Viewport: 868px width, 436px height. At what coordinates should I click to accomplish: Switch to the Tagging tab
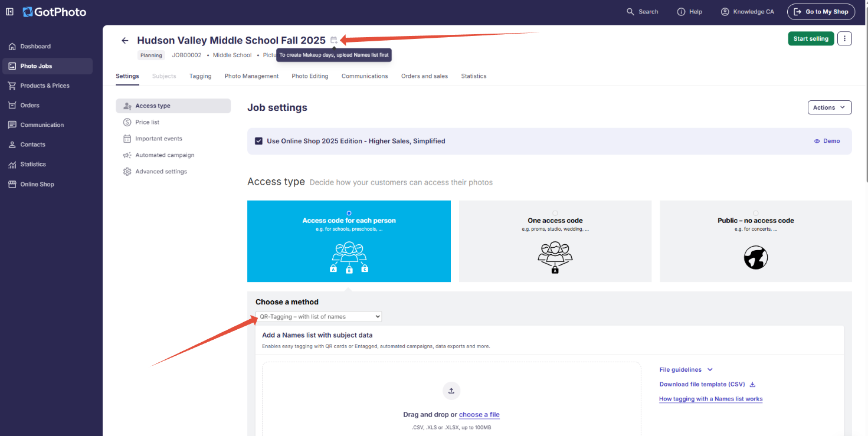point(201,76)
